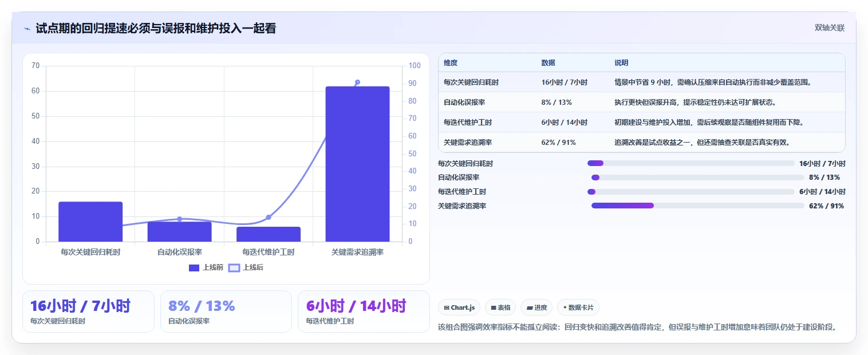Click the 自动化误报率 table row label

pyautogui.click(x=464, y=102)
